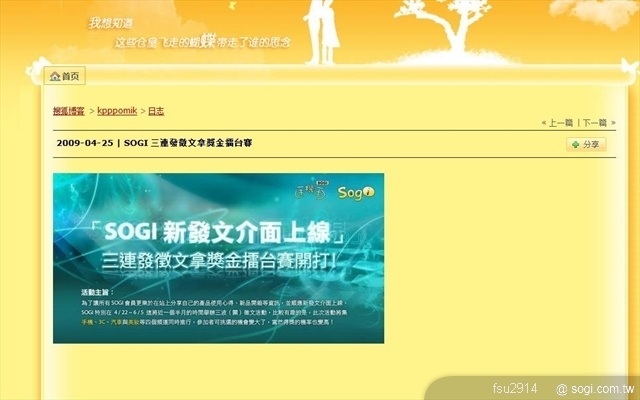Open the 搜狐博客 breadcrumb link
Image resolution: width=640 pixels, height=400 pixels.
coord(69,111)
